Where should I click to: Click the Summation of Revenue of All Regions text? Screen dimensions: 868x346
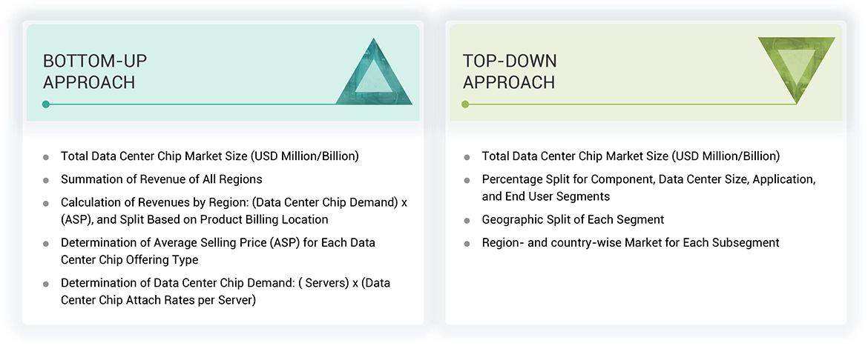coord(161,179)
